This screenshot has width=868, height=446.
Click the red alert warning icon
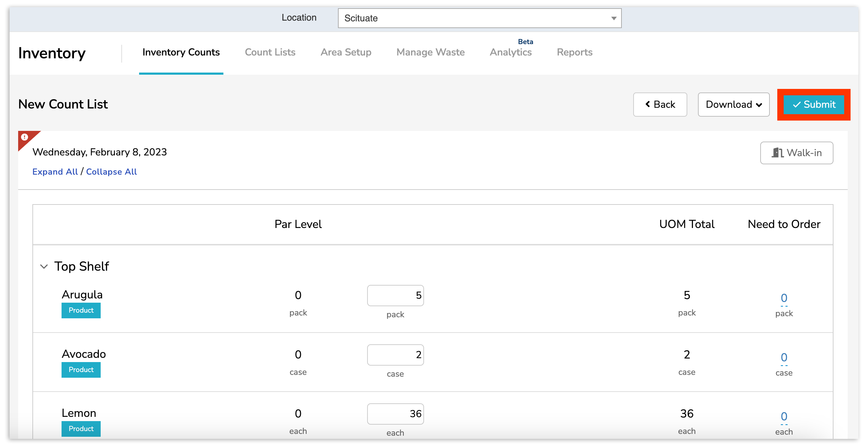pyautogui.click(x=25, y=137)
